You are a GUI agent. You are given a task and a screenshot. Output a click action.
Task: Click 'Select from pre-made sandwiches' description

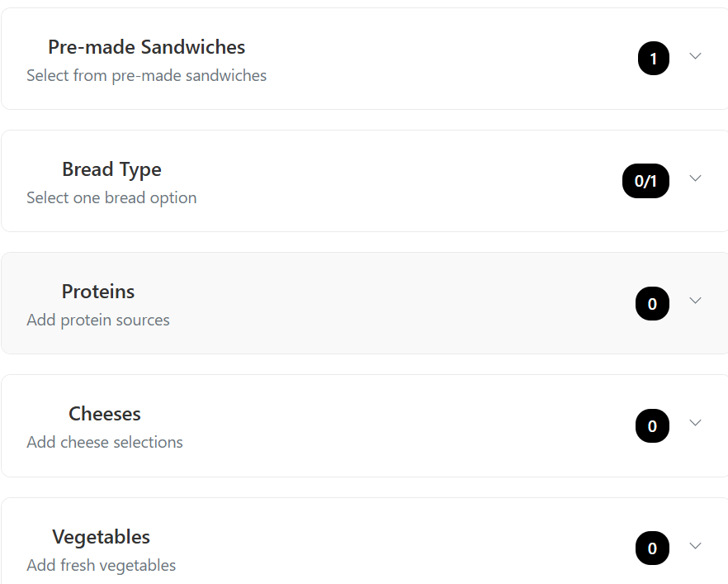(147, 75)
